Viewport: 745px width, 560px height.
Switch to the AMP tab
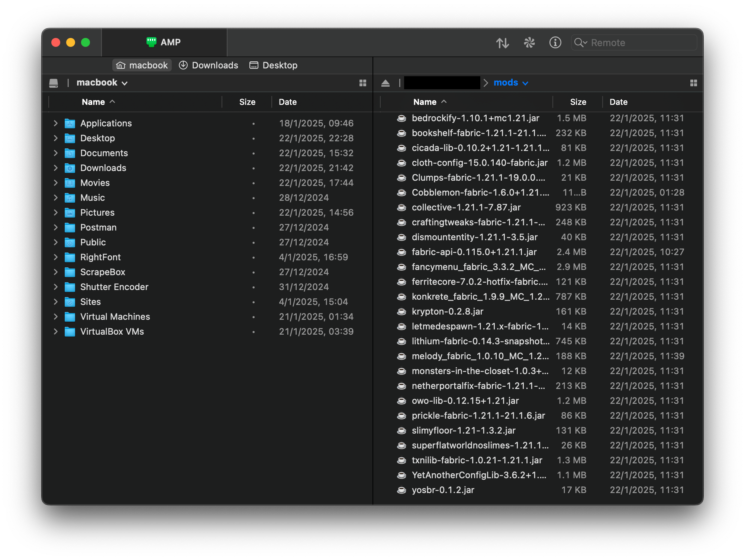coord(164,42)
